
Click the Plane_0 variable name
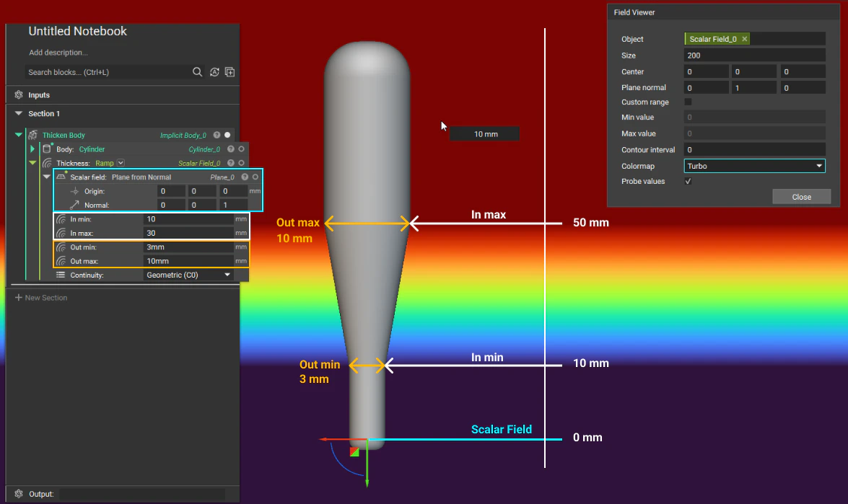222,177
